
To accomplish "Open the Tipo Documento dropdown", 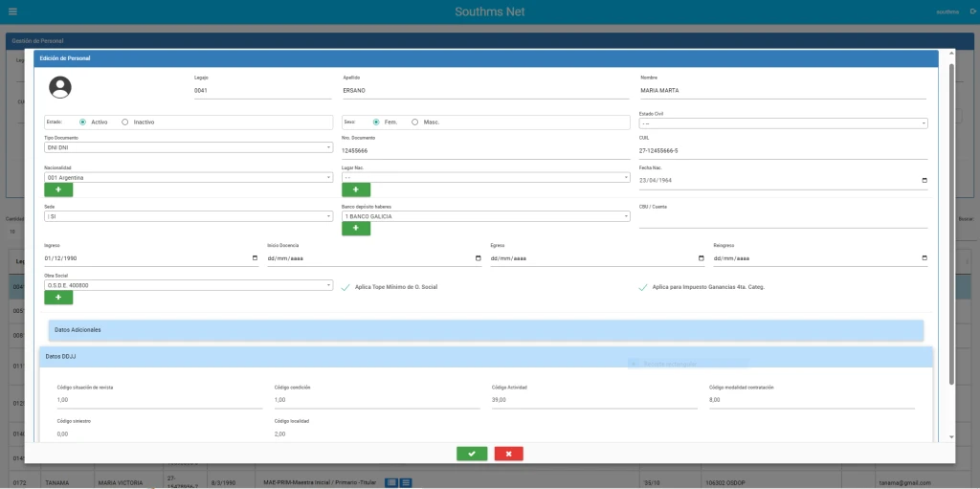I will (189, 147).
